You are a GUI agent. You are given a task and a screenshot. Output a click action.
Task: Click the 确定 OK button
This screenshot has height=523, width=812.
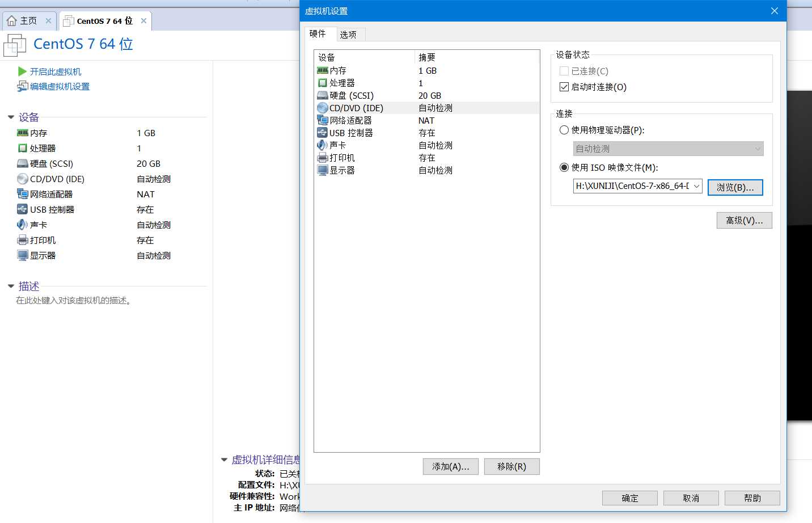pyautogui.click(x=630, y=498)
